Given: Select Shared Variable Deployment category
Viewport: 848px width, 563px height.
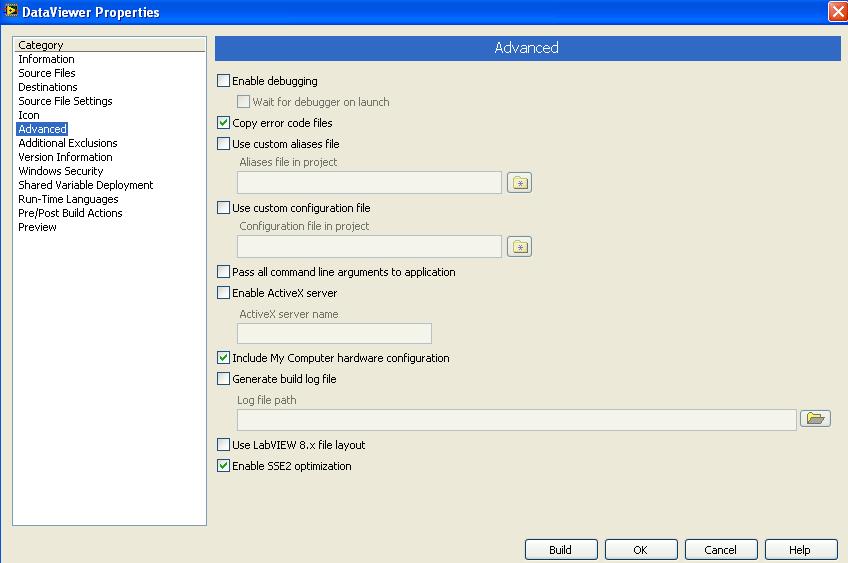Looking at the screenshot, I should (85, 186).
